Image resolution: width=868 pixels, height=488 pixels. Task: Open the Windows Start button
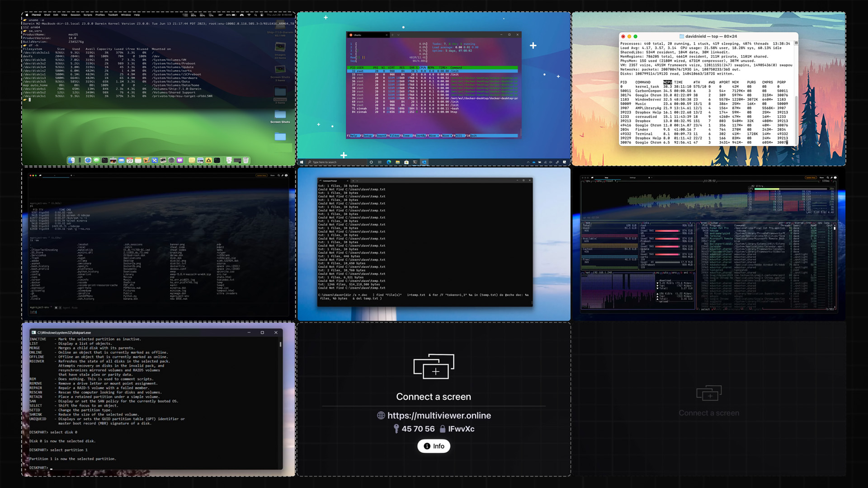pos(302,162)
